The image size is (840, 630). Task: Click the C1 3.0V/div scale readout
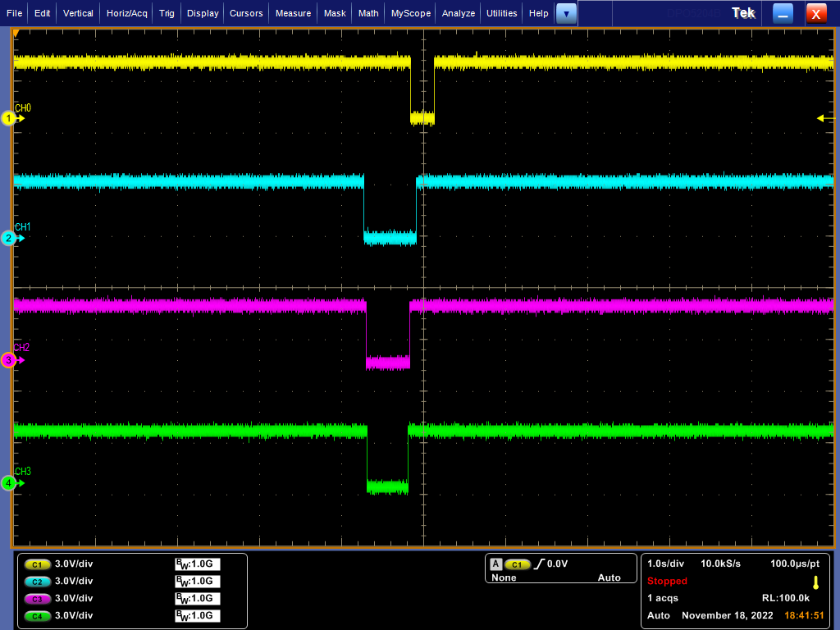(74, 564)
